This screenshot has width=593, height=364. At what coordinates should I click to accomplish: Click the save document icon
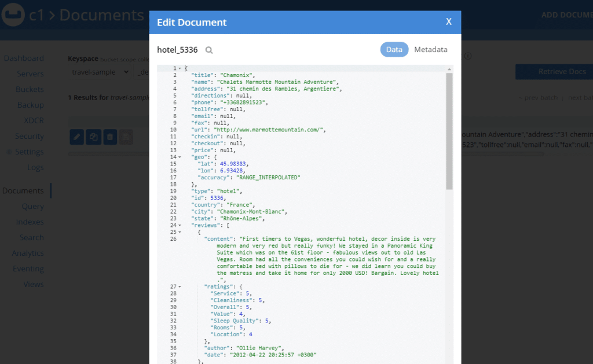point(125,137)
